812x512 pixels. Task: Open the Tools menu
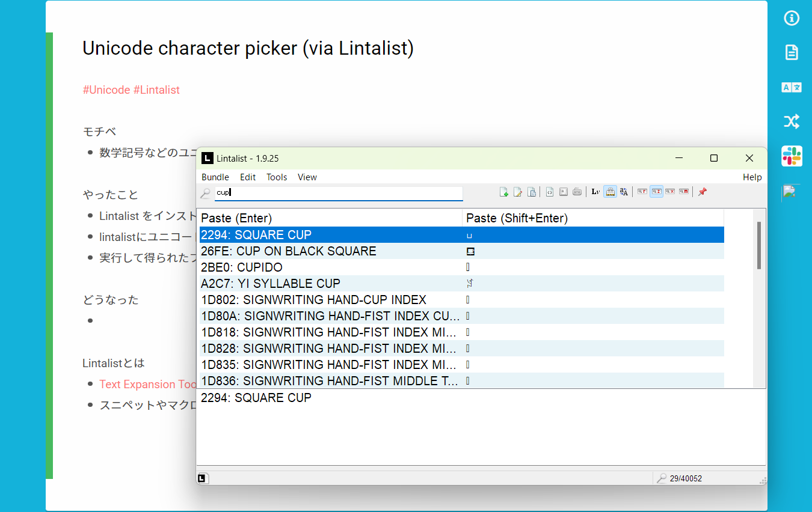[277, 177]
